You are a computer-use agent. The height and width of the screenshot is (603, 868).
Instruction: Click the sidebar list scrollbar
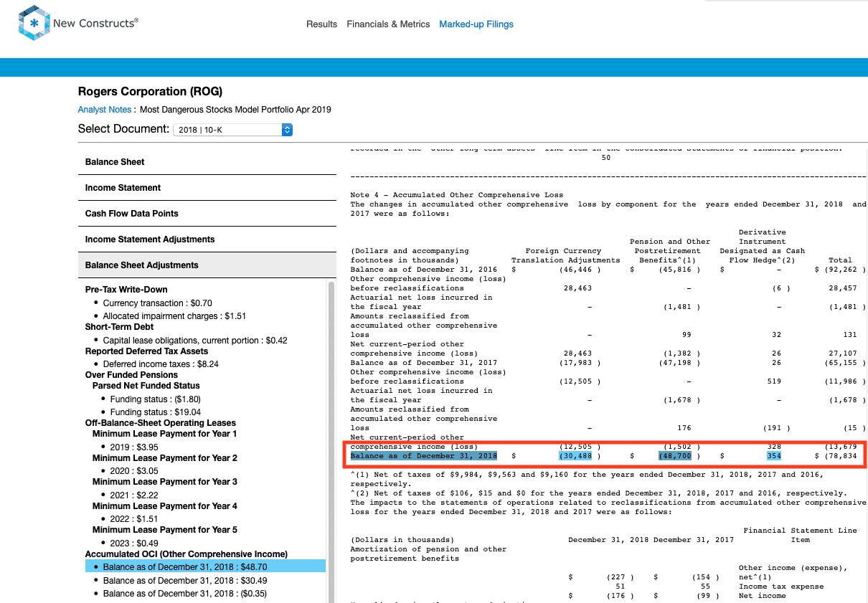coord(331,442)
